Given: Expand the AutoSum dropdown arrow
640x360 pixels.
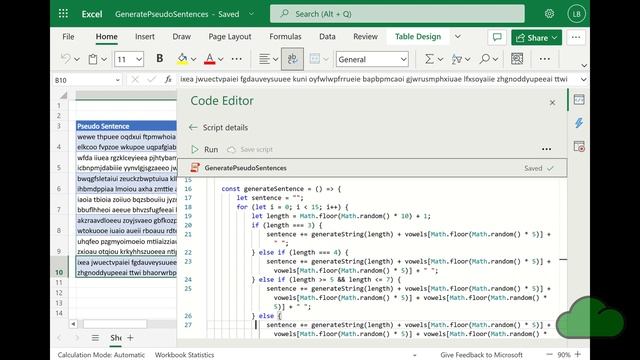Looking at the screenshot, I should tap(440, 60).
